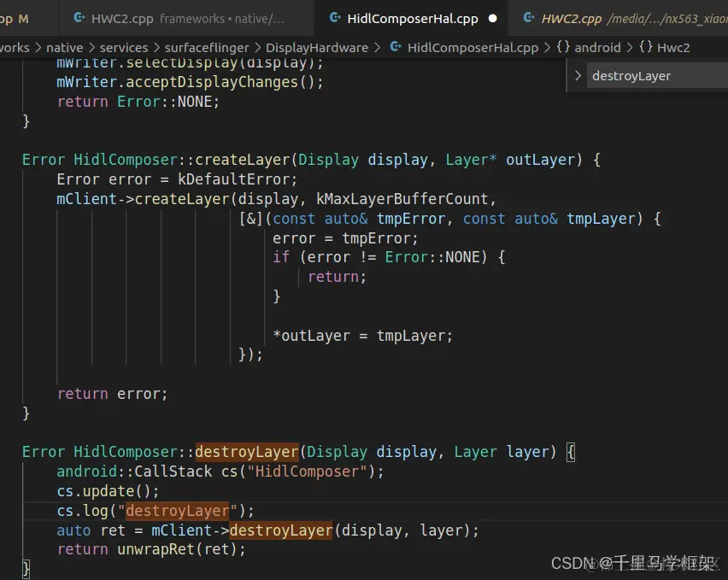Click C++ icon in breadcrumb before HidlComposerHal.cpp
The width and height of the screenshot is (728, 580).
coord(396,47)
